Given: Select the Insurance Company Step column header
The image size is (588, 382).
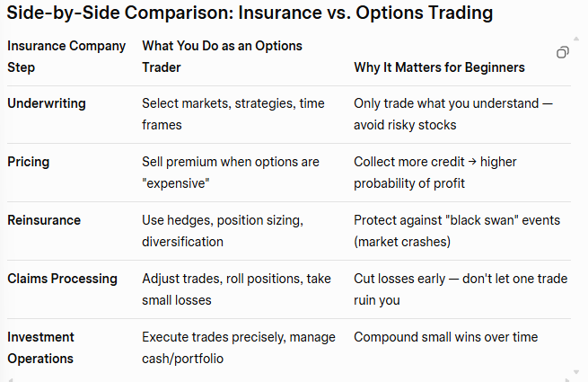Looking at the screenshot, I should click(66, 57).
